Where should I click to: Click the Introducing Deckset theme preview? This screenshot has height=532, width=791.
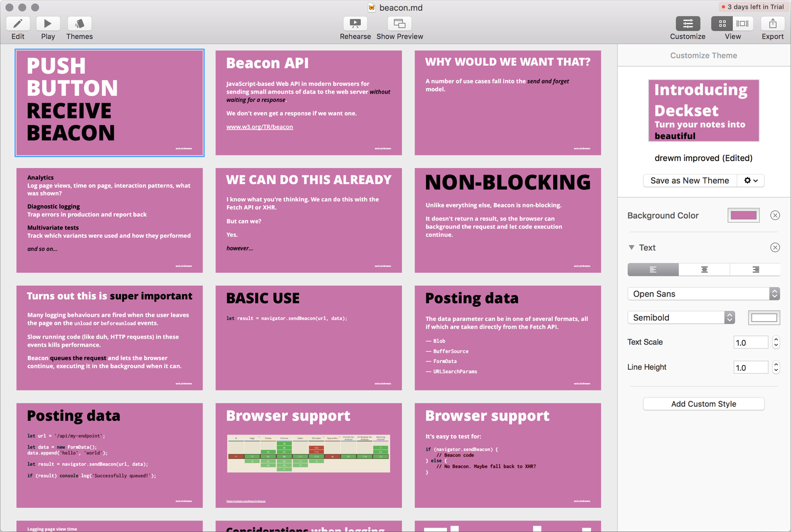pyautogui.click(x=703, y=111)
